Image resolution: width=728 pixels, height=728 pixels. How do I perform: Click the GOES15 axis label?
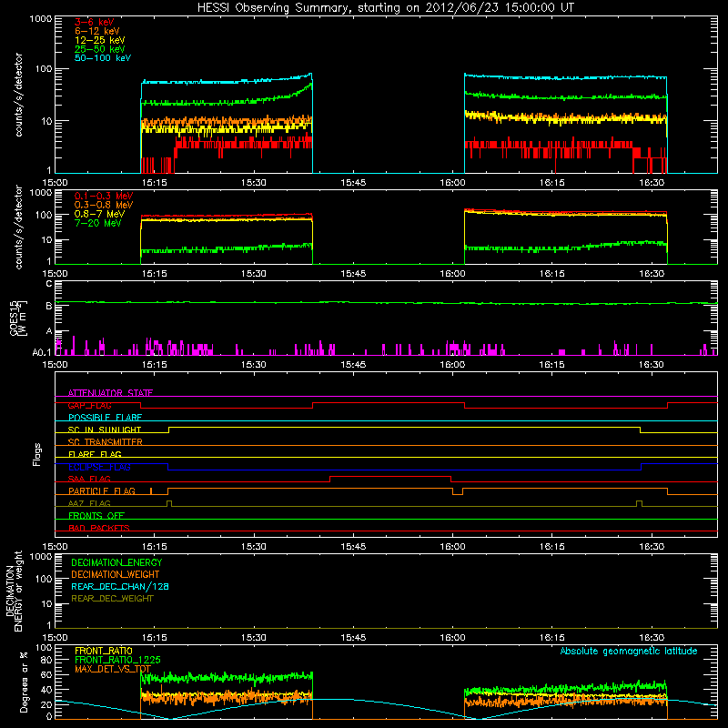coord(17,318)
